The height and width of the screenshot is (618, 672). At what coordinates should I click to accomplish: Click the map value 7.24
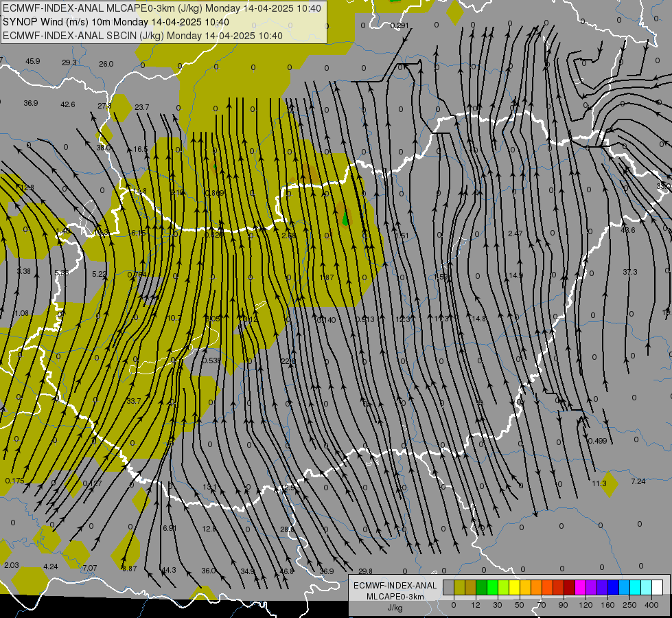click(x=638, y=481)
